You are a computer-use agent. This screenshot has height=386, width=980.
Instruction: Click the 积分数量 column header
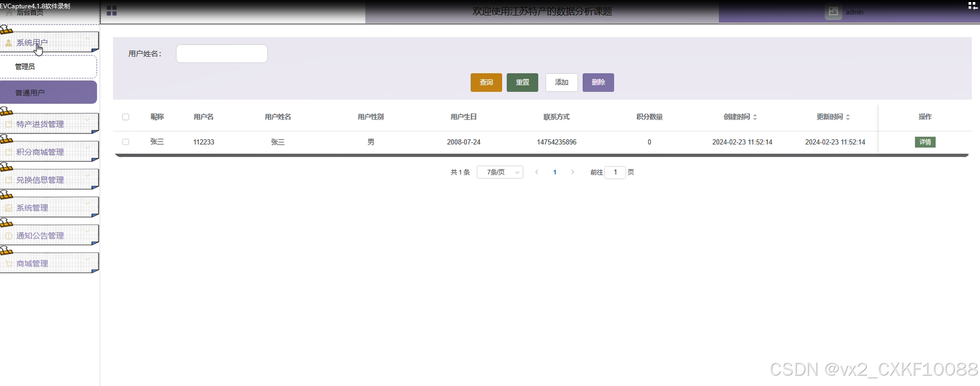pyautogui.click(x=650, y=117)
